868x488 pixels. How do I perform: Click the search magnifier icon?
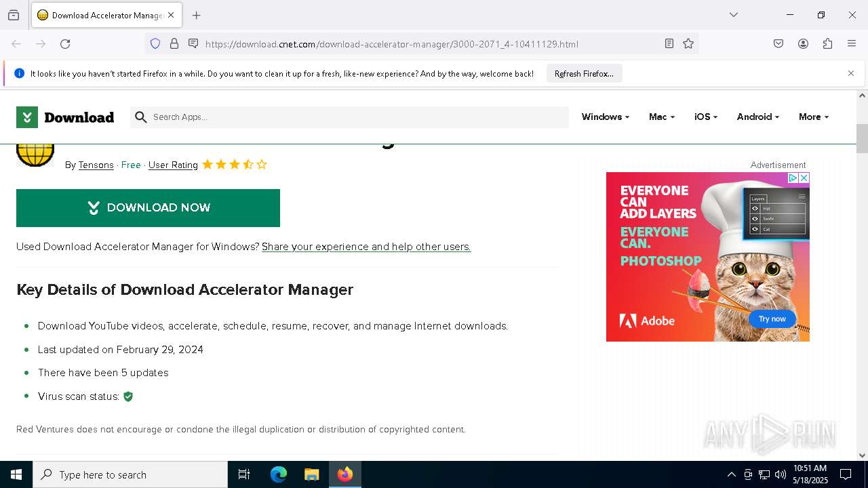coord(141,117)
